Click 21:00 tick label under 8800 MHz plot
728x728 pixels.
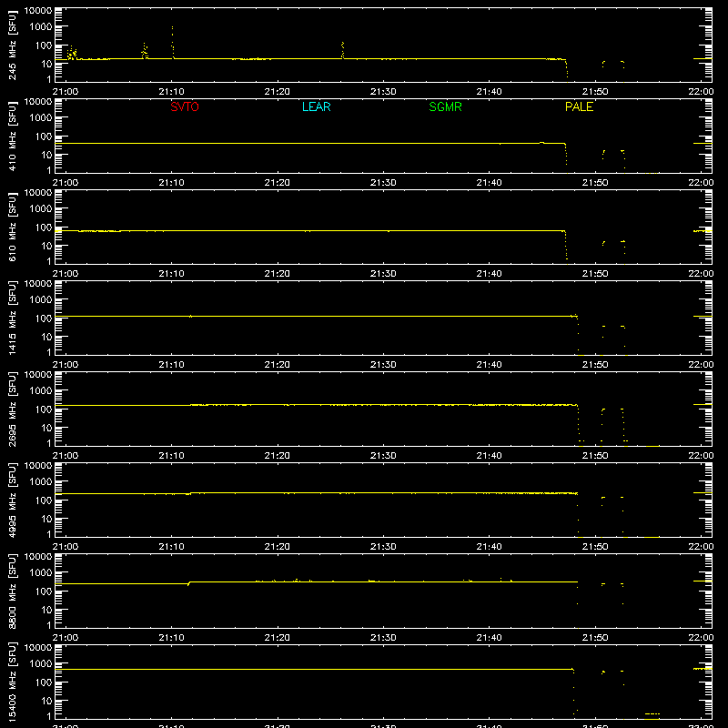pos(66,638)
